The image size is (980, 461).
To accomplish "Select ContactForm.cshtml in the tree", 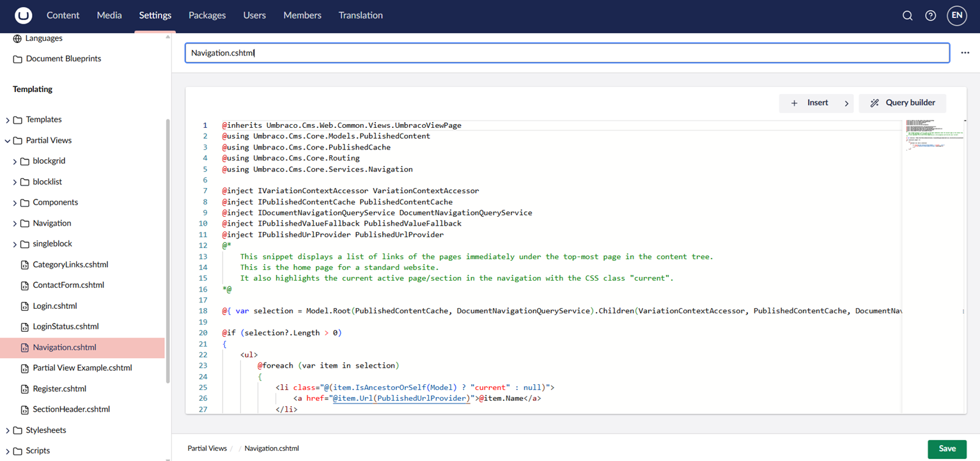I will [x=68, y=285].
